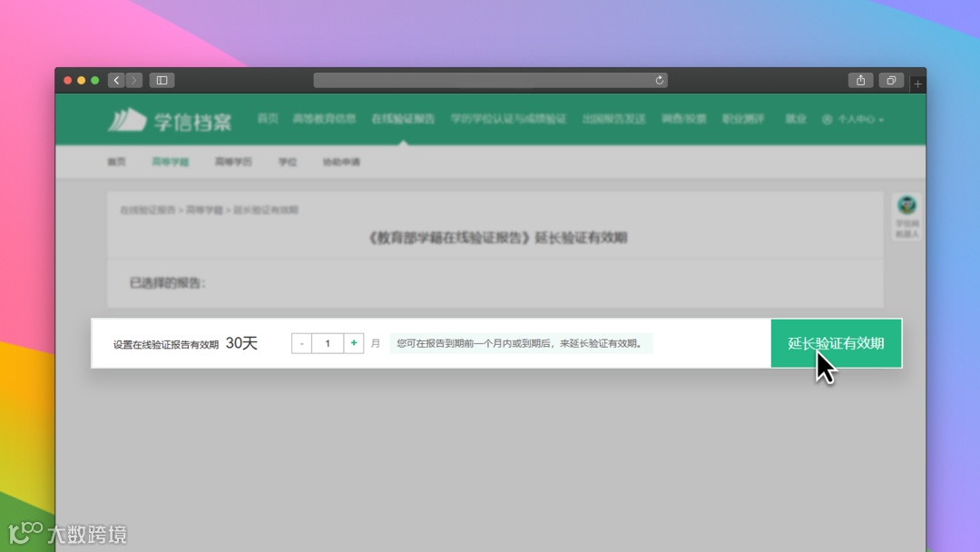Switch to the 高等学籍 sub-tab
The width and height of the screenshot is (980, 552).
pos(170,162)
